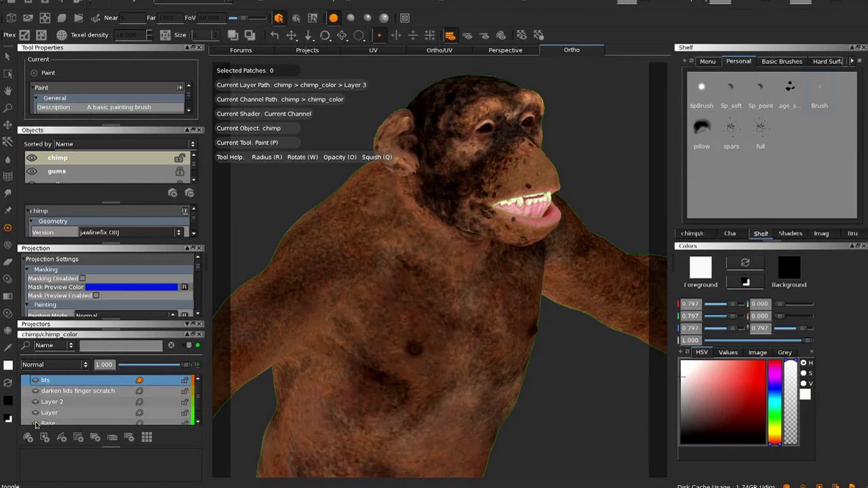This screenshot has width=868, height=488.
Task: Click the swap foreground/background colors button
Action: [x=745, y=263]
